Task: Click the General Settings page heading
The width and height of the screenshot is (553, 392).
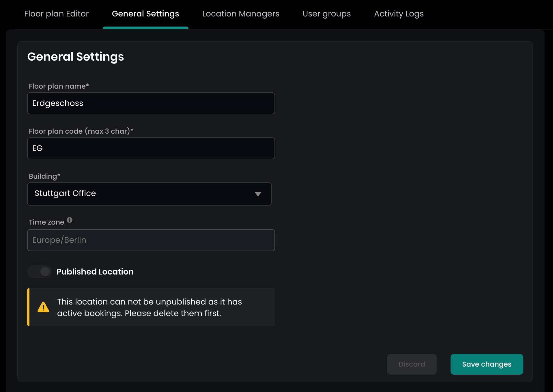Action: [x=76, y=57]
